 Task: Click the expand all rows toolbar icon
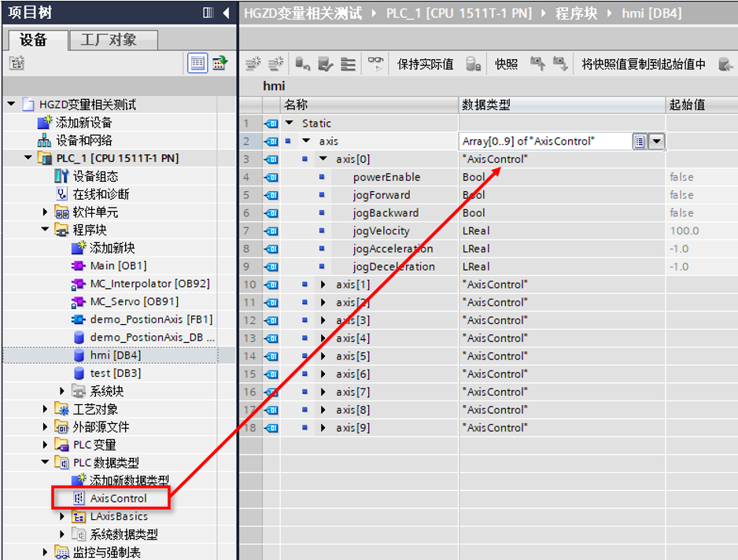348,64
